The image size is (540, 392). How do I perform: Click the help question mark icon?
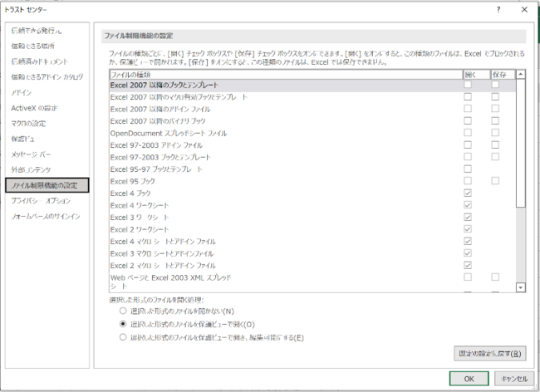(x=498, y=10)
